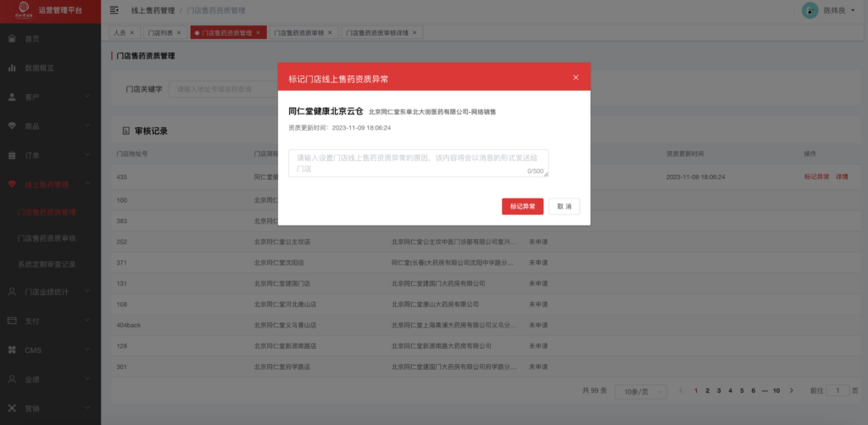Click the 详情 link in row 435
This screenshot has width=868, height=425.
click(x=842, y=176)
